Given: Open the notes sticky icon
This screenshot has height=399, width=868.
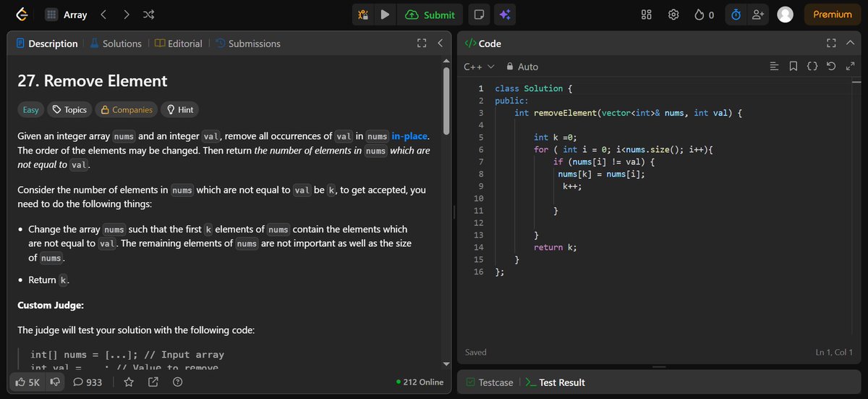Looking at the screenshot, I should 478,14.
